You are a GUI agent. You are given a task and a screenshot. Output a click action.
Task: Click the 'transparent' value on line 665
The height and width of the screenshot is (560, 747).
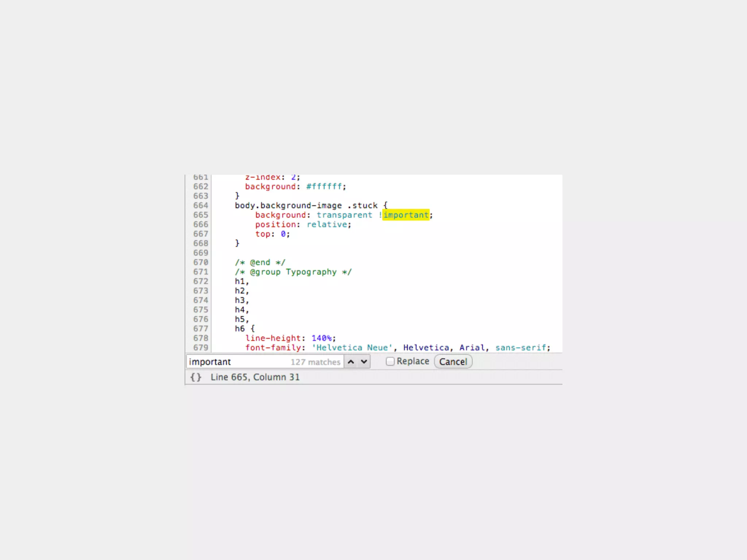[x=344, y=215]
